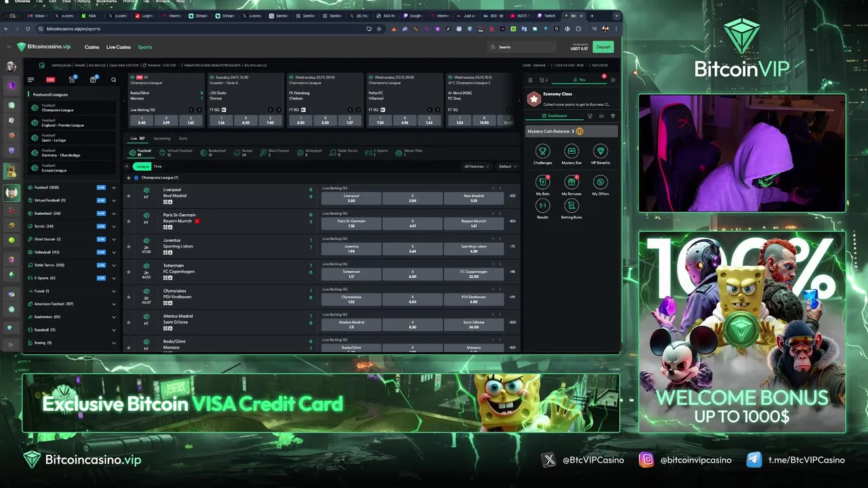Open the betslip icon in sidebar toolbar
Viewport: 868px width, 488px height.
(x=72, y=79)
